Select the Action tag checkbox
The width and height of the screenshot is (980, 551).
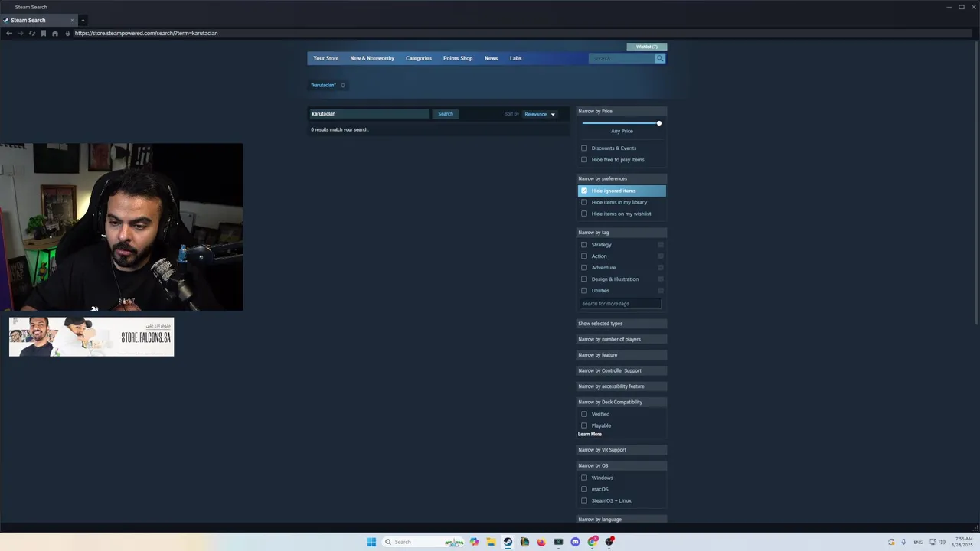[584, 256]
